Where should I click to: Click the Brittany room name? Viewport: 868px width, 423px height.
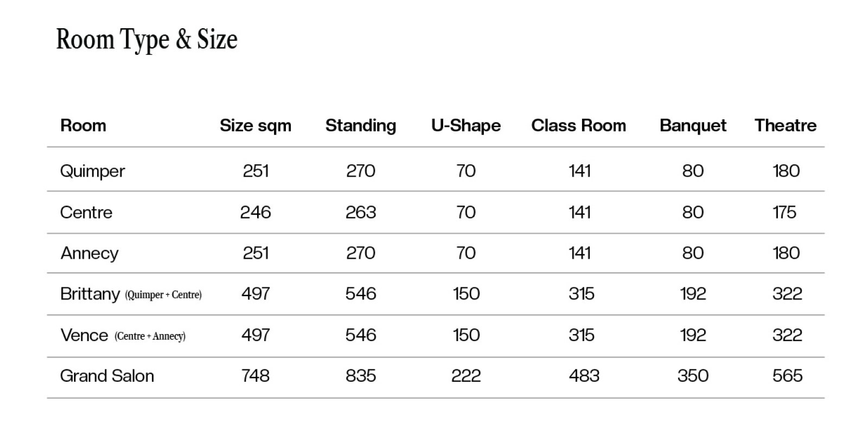point(90,294)
